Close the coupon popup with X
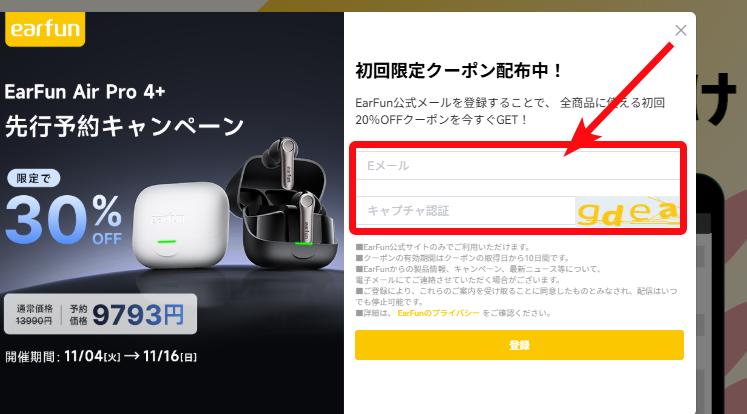747x414 pixels. click(681, 30)
